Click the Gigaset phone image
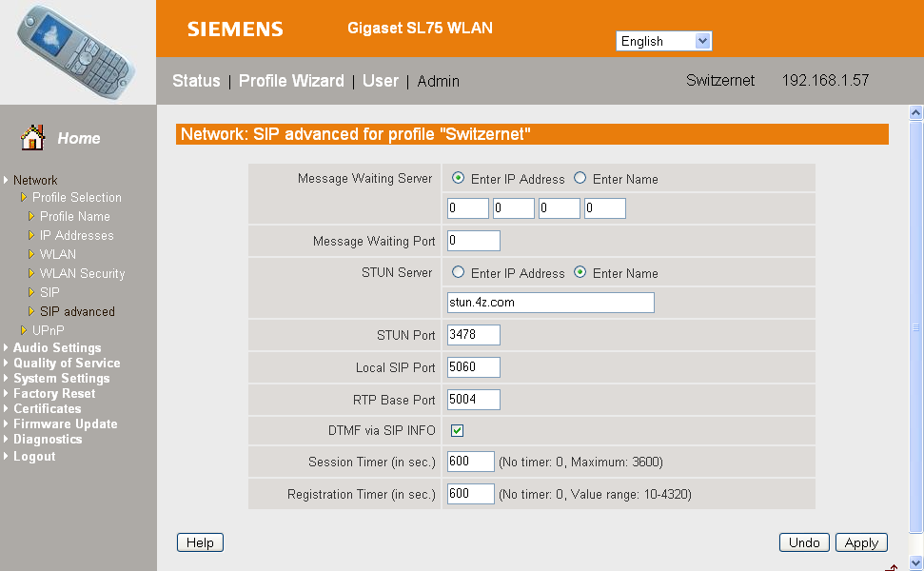The height and width of the screenshot is (571, 924). (76, 51)
